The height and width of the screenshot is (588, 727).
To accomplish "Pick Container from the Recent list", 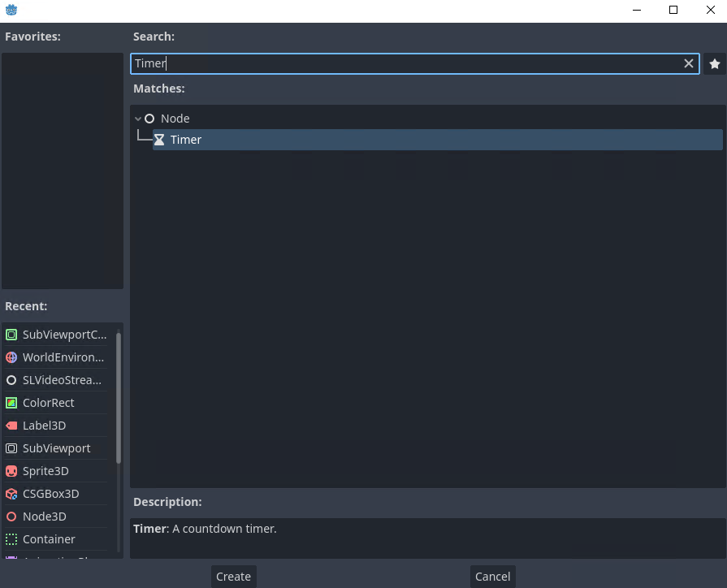I will click(57, 539).
